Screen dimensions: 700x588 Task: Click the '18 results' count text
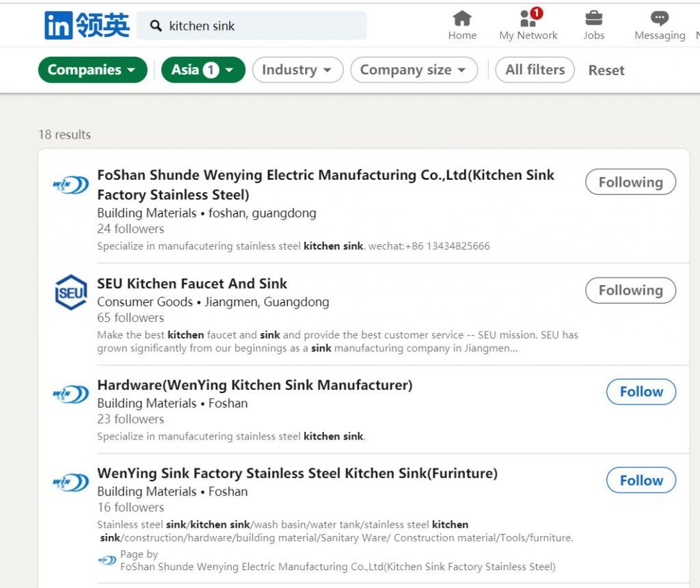pos(65,135)
